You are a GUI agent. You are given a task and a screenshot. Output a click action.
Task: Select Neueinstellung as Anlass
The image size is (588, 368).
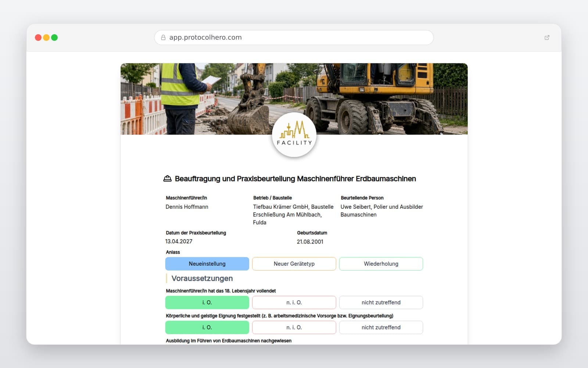[x=207, y=264]
